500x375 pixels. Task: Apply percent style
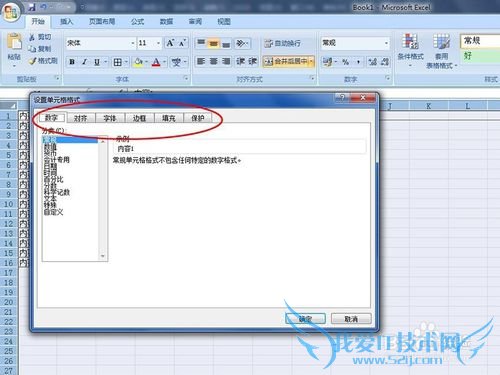coord(345,62)
